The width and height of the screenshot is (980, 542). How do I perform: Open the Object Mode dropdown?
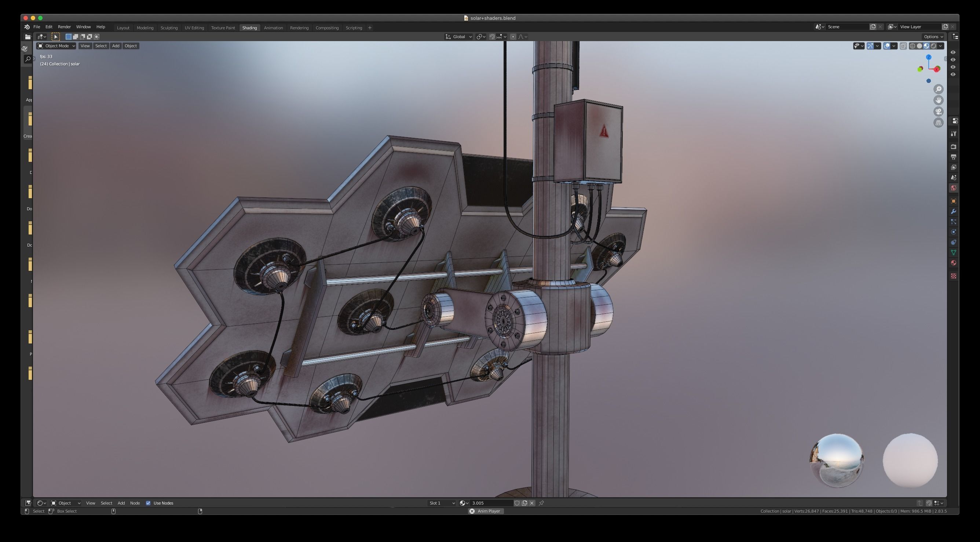(56, 46)
